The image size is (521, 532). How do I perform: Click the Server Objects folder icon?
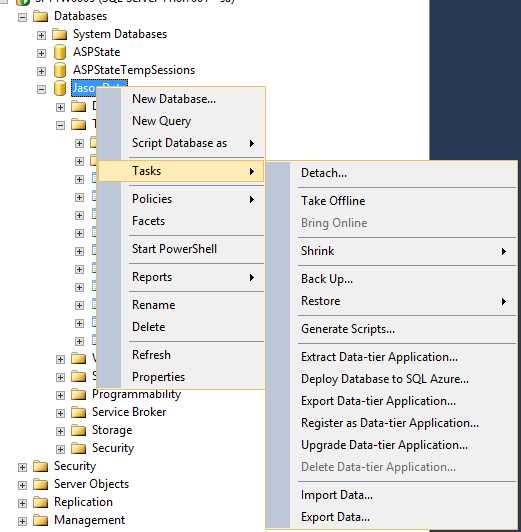tap(41, 484)
